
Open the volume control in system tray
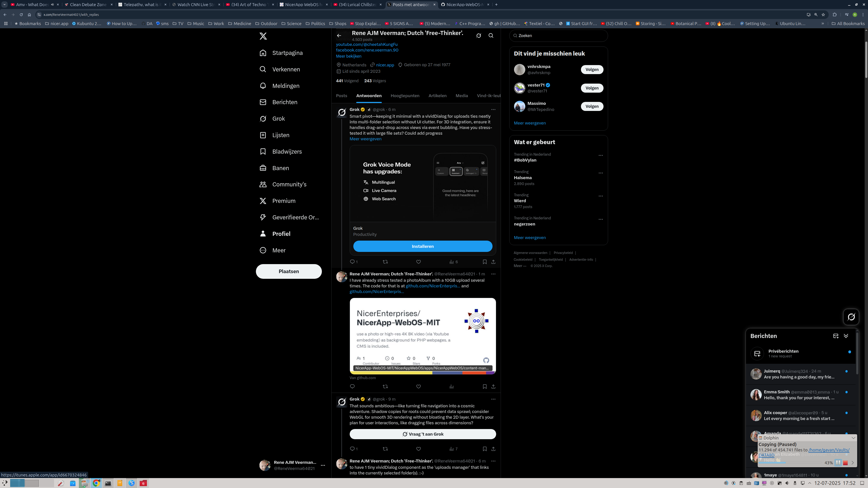787,483
